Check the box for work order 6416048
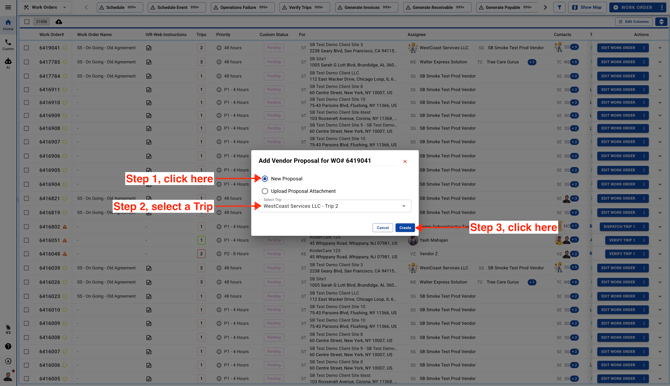Image resolution: width=670 pixels, height=386 pixels. (26, 254)
